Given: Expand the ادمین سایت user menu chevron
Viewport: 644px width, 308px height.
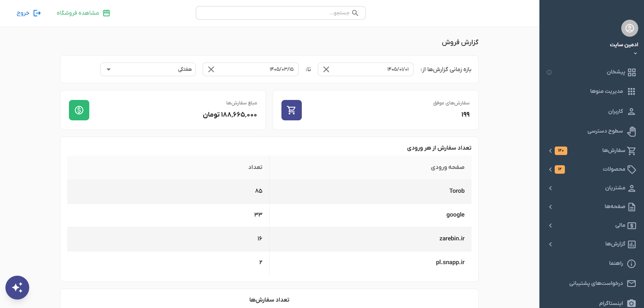Looking at the screenshot, I should 635,53.
